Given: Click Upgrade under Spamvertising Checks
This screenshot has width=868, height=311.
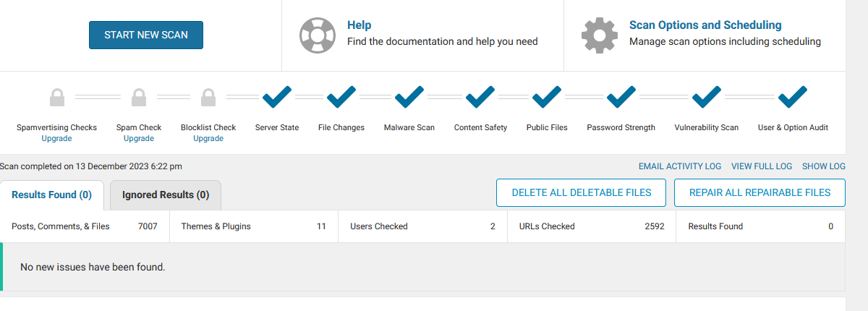Looking at the screenshot, I should 56,138.
